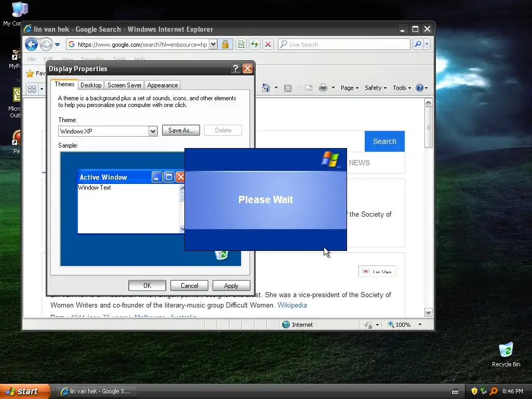Viewport: 532px width, 399px height.
Task: Click the lin van hek taskbar button
Action: point(96,391)
